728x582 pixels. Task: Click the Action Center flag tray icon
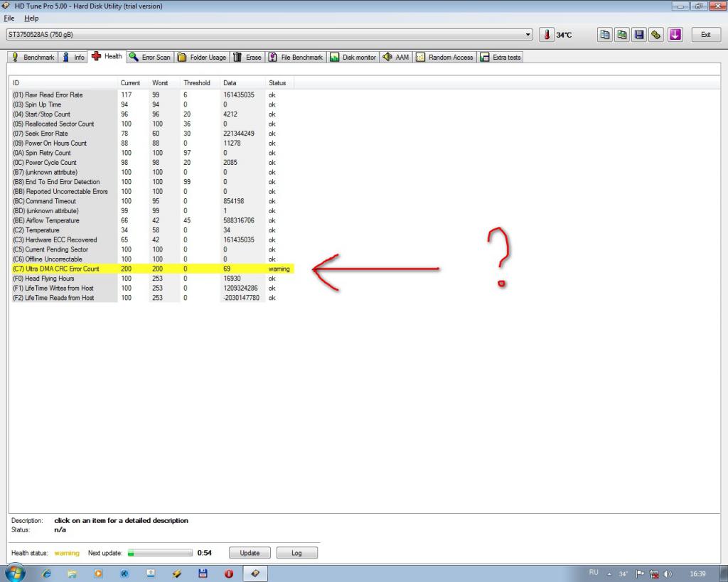coord(640,574)
